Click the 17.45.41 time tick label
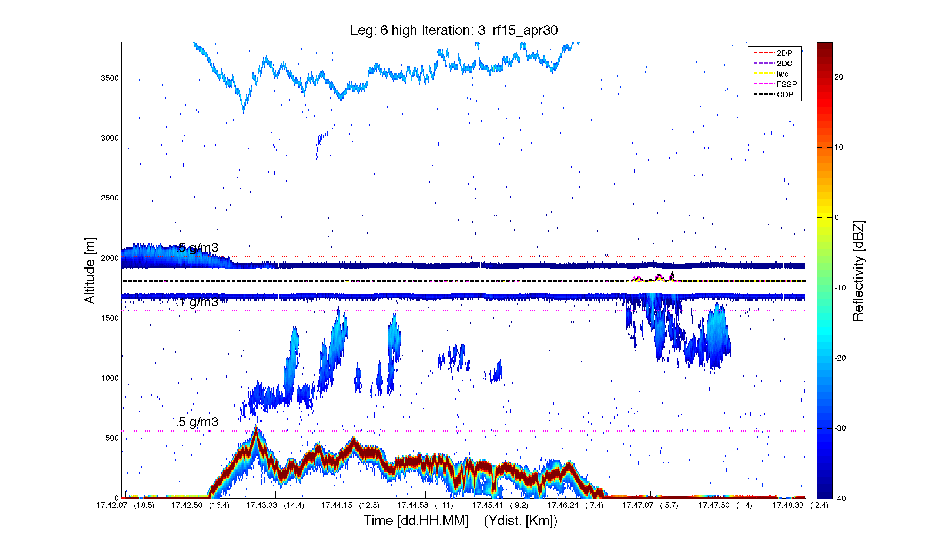This screenshot has height=560, width=934. point(488,505)
